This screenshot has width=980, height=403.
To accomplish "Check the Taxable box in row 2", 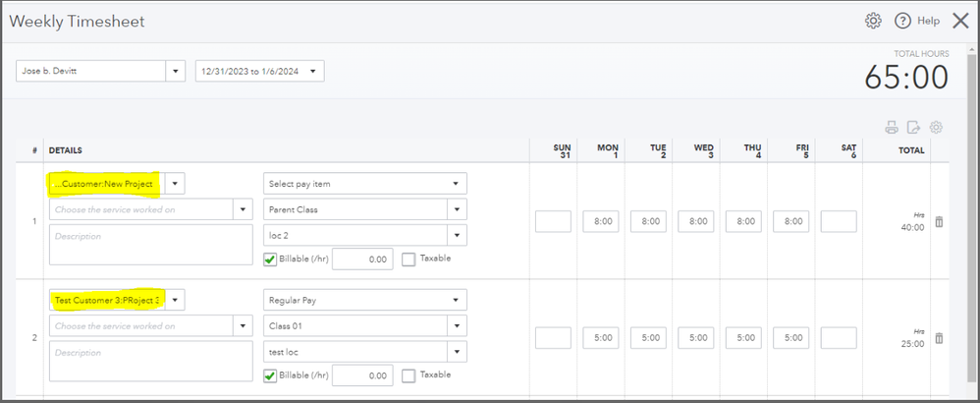I will [x=408, y=375].
